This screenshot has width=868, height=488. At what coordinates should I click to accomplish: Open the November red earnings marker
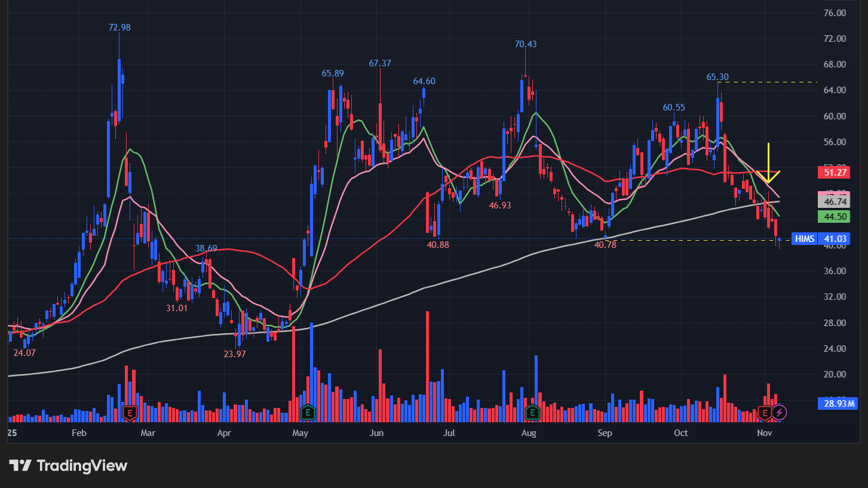click(x=765, y=412)
